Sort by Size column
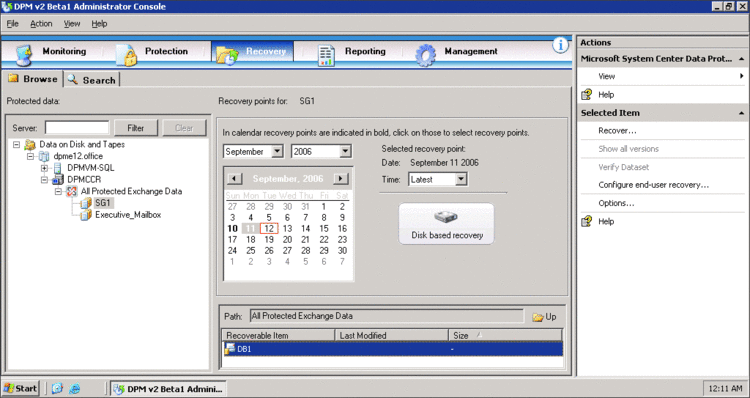Viewport: 750px width, 398px height. click(506, 335)
